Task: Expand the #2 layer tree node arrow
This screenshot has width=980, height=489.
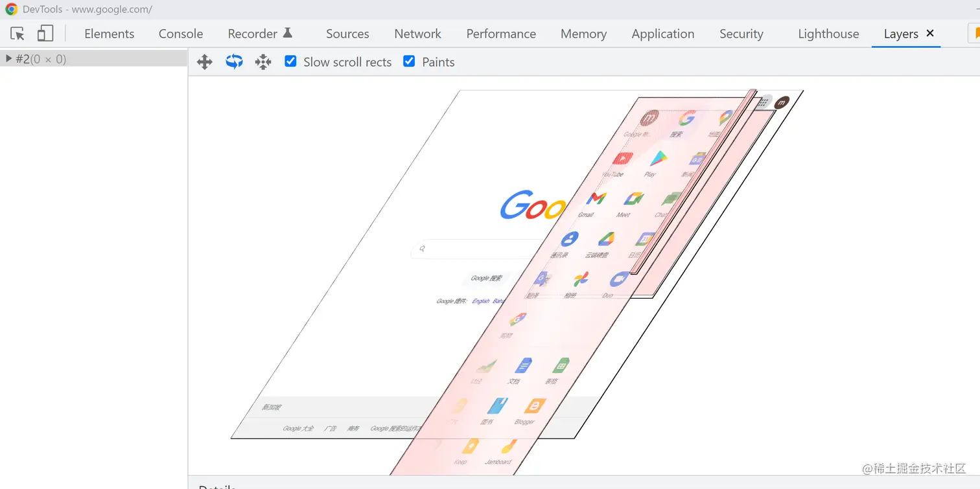Action: (x=8, y=59)
